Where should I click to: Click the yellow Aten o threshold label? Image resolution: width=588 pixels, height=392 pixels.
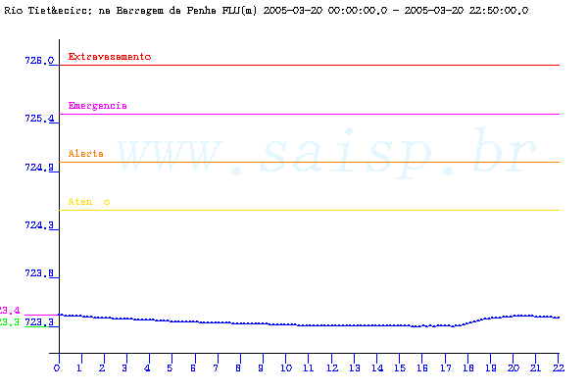pos(89,202)
